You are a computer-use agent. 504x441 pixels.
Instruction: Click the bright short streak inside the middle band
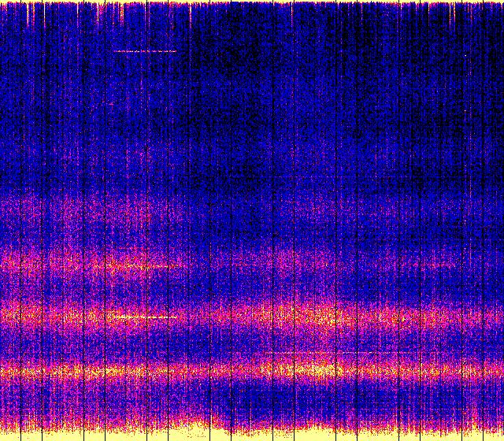click(x=143, y=317)
